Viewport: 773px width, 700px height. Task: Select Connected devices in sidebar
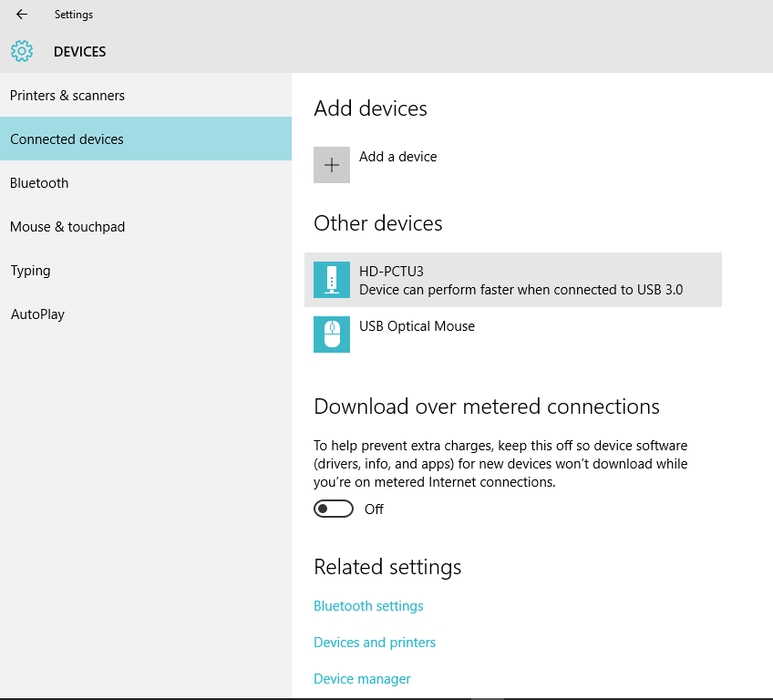click(x=146, y=139)
